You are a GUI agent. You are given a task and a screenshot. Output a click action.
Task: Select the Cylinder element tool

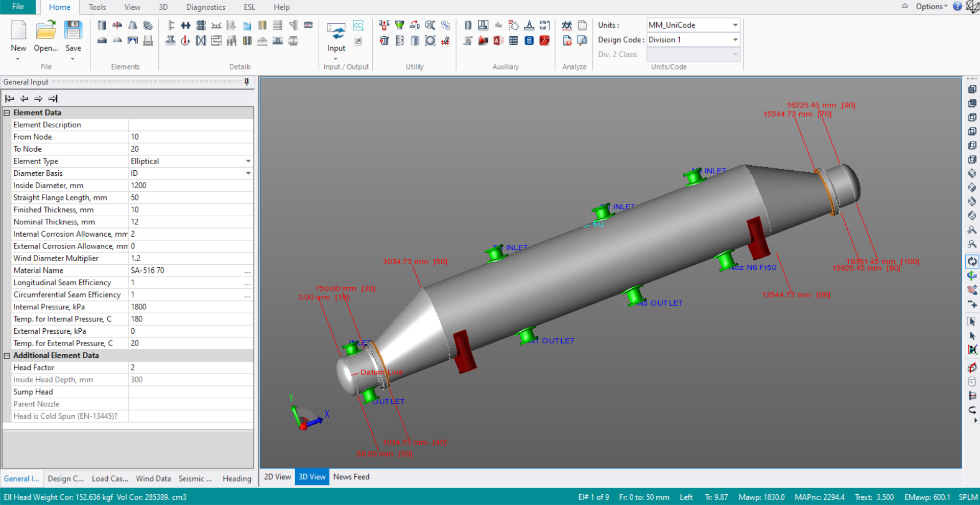pos(102,25)
